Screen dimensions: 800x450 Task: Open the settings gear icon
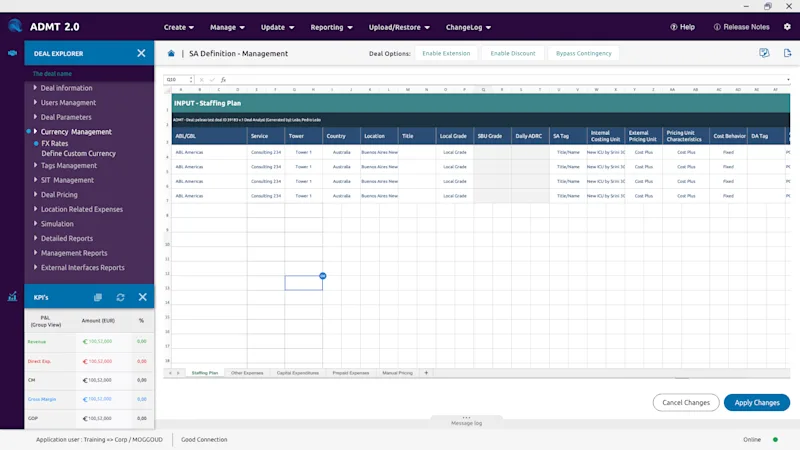pos(787,27)
